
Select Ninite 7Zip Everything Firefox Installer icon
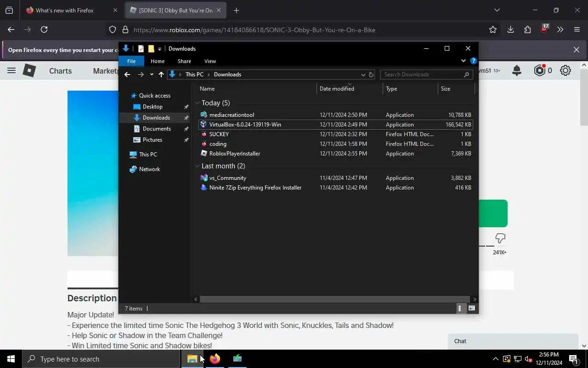(x=204, y=187)
